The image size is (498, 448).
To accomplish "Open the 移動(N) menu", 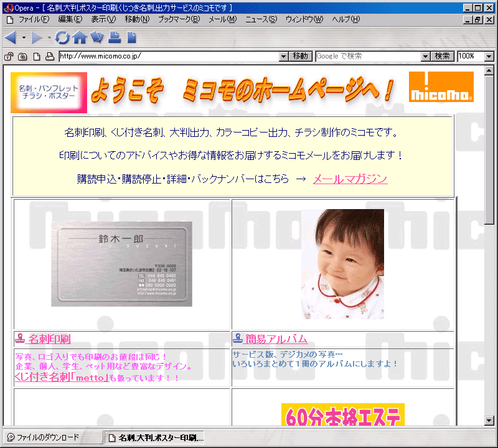I will (x=137, y=20).
